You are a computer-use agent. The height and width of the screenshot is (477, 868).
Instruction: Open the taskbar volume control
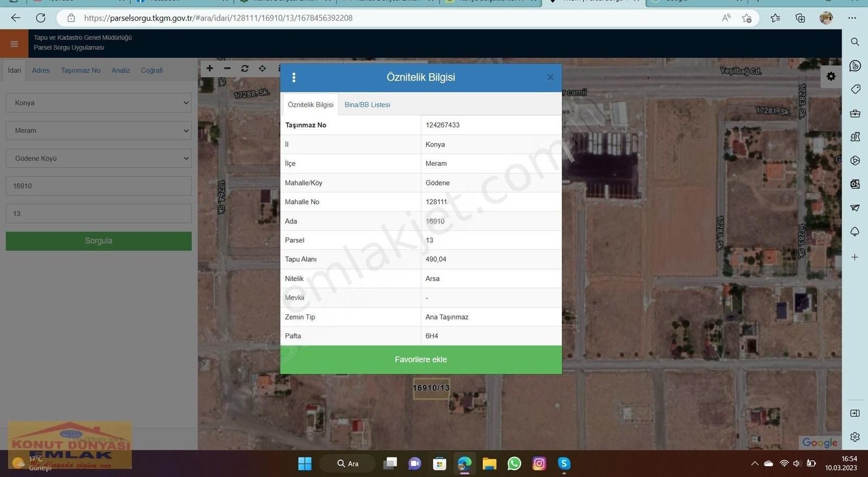(796, 463)
